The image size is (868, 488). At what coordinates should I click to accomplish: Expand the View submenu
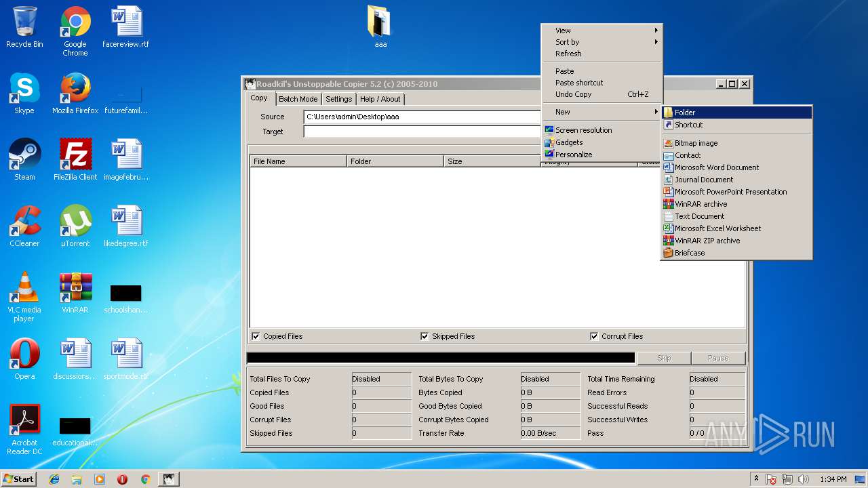601,30
